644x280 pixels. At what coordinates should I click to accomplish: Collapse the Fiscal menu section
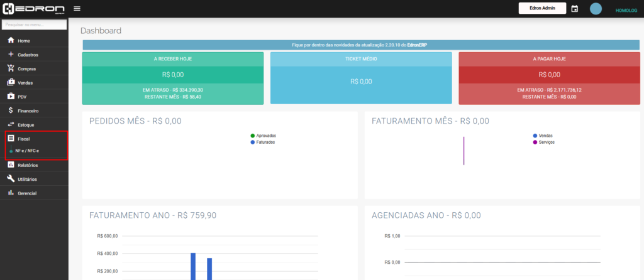(x=23, y=138)
